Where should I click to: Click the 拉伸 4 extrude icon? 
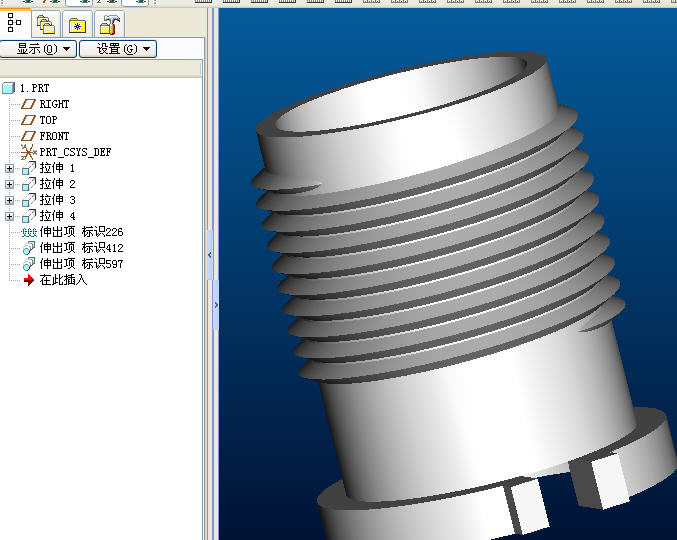pos(29,216)
